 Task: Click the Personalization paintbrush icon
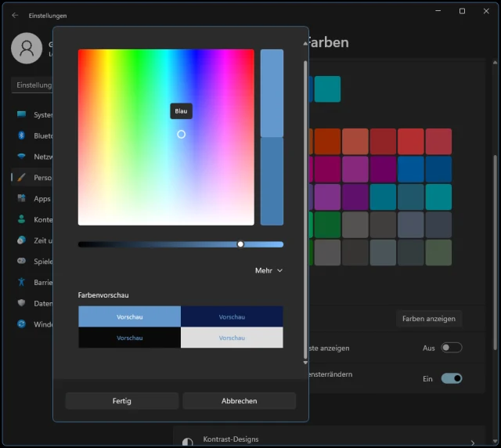22,178
